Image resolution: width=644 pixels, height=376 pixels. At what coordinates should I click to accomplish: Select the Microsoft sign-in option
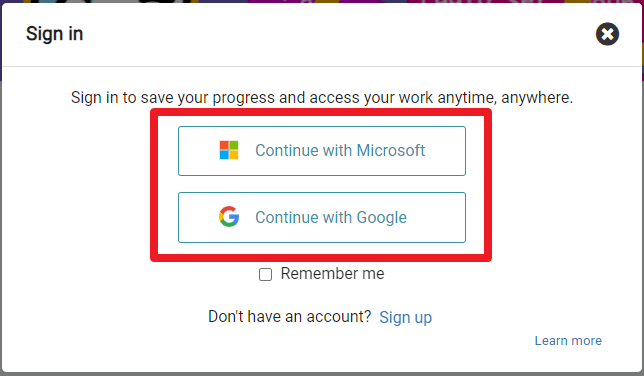(x=322, y=151)
